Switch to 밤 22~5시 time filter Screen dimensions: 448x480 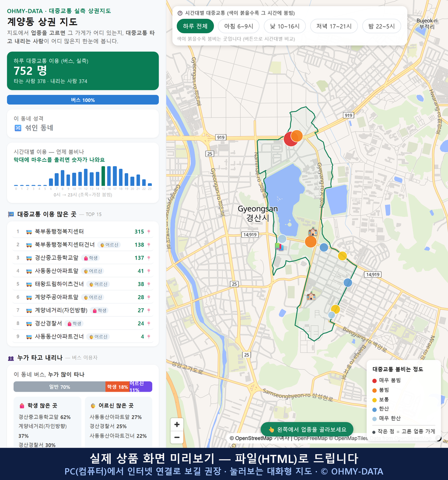click(382, 26)
